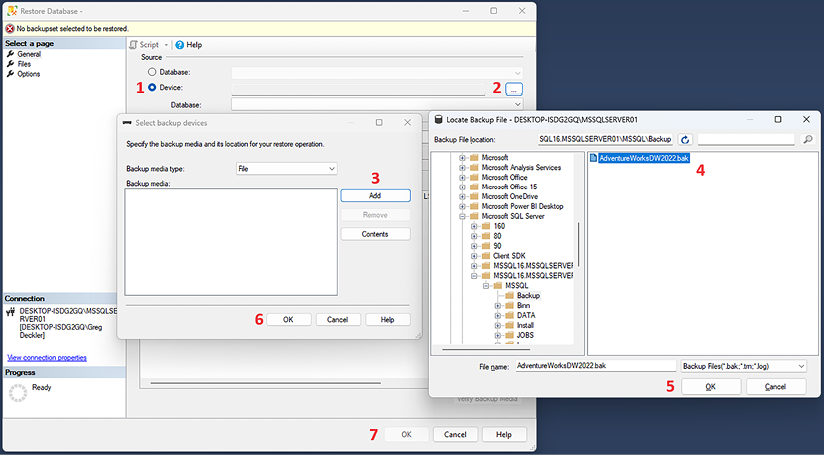
Task: Click View connection properties link
Action: 47,357
